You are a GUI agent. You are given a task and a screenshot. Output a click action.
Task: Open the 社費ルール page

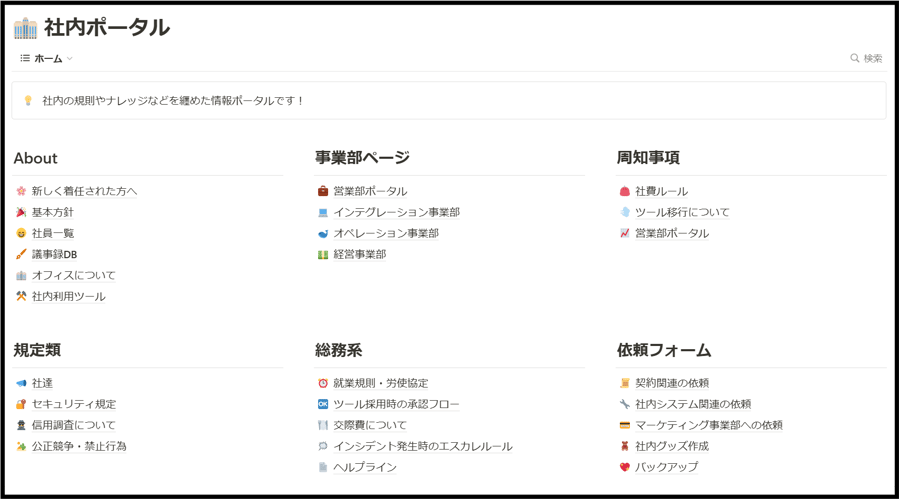coord(662,191)
